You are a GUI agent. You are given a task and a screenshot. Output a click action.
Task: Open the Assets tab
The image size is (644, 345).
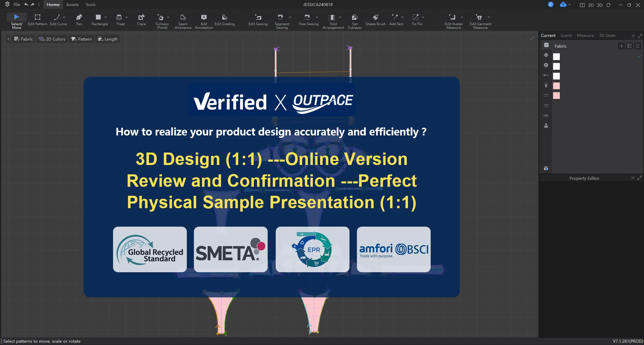72,5
